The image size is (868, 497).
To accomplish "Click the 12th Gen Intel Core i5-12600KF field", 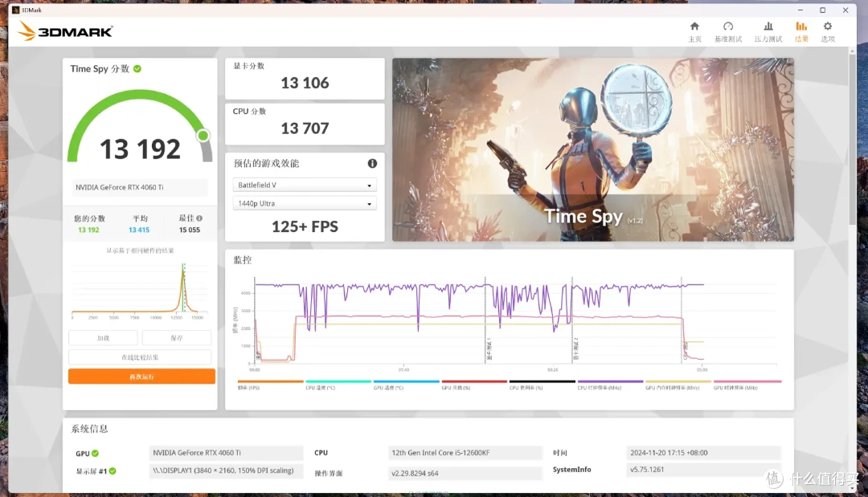I will pos(465,453).
